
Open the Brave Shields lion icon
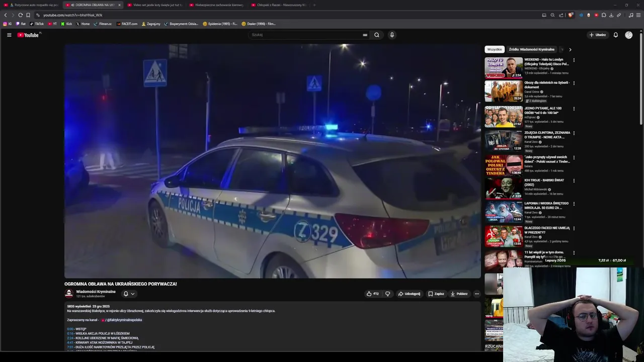pyautogui.click(x=571, y=15)
